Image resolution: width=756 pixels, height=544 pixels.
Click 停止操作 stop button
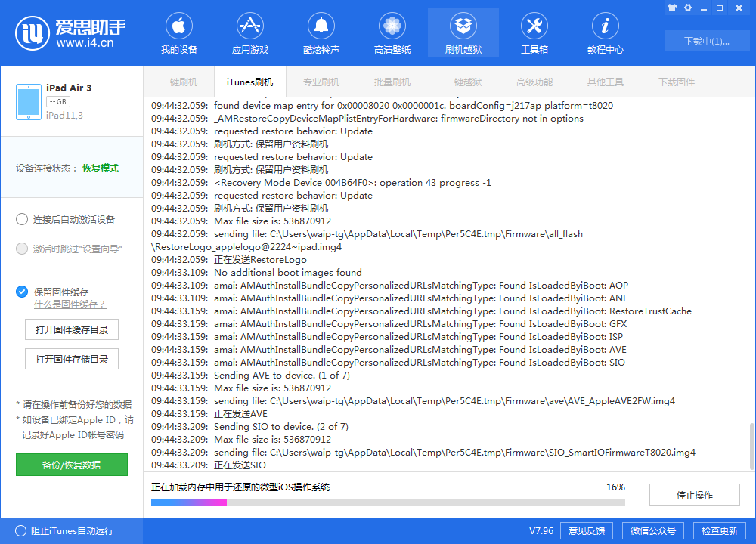[694, 496]
